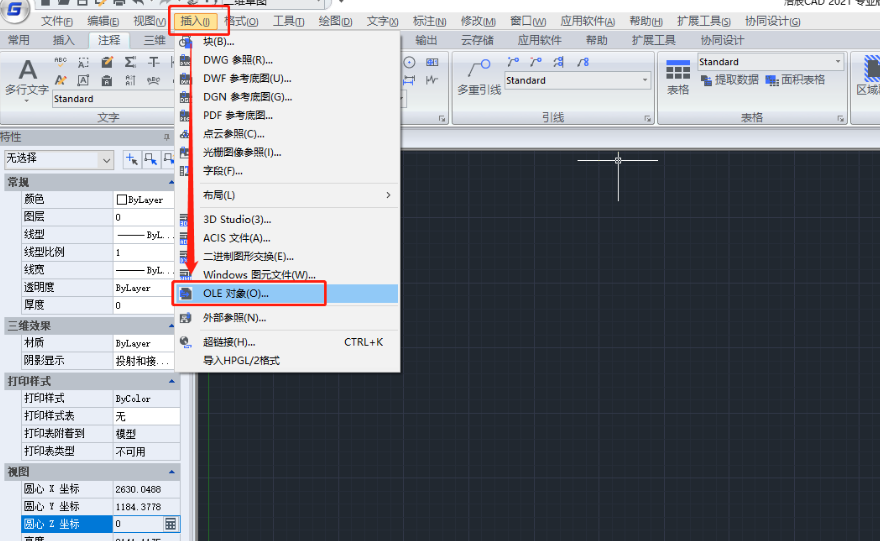Click the text style Standard field

(113, 99)
